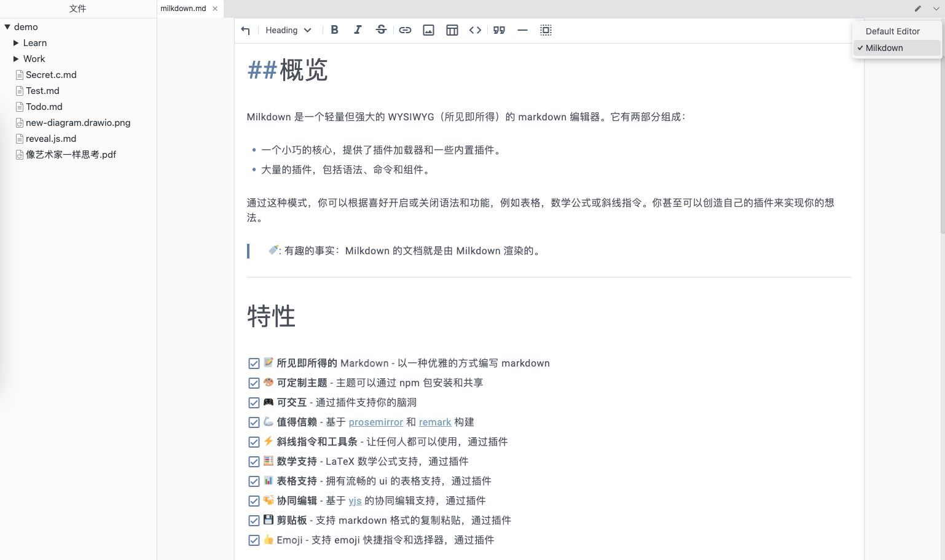
Task: Open Test.md in the file tree
Action: point(42,91)
